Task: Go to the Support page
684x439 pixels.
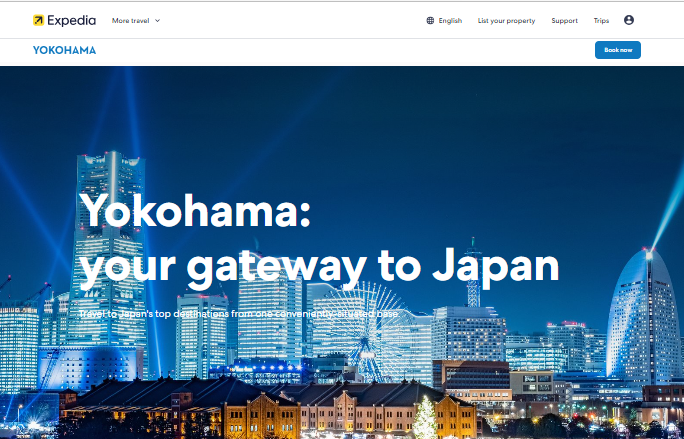Action: [x=564, y=21]
